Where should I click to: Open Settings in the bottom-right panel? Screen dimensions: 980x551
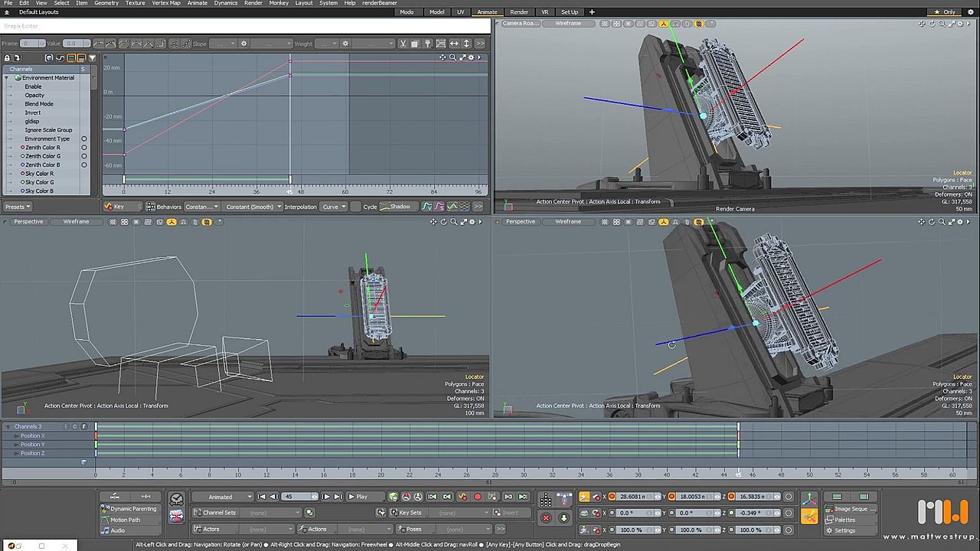point(844,530)
